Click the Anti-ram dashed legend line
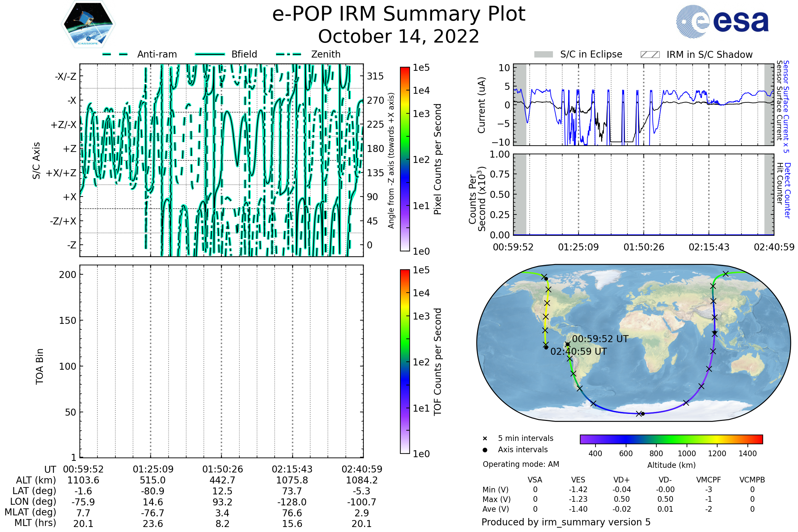The image size is (798, 532). click(x=115, y=54)
